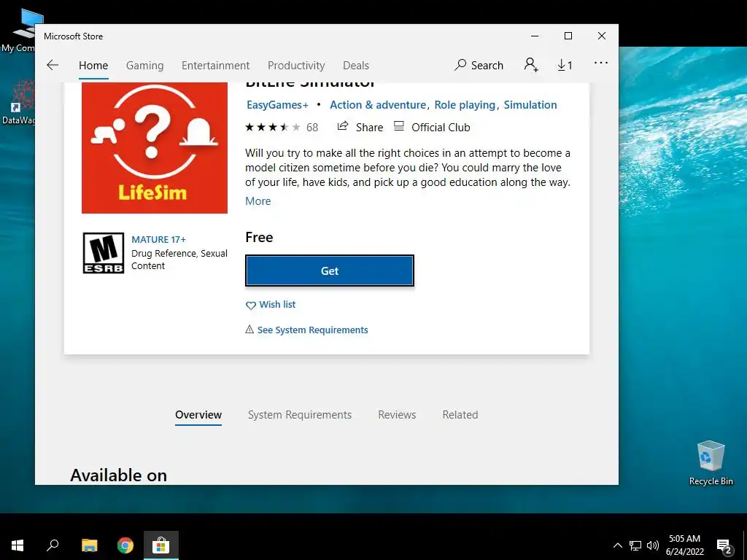This screenshot has height=560, width=747.
Task: Open Downloads and updates indicator
Action: 565,65
